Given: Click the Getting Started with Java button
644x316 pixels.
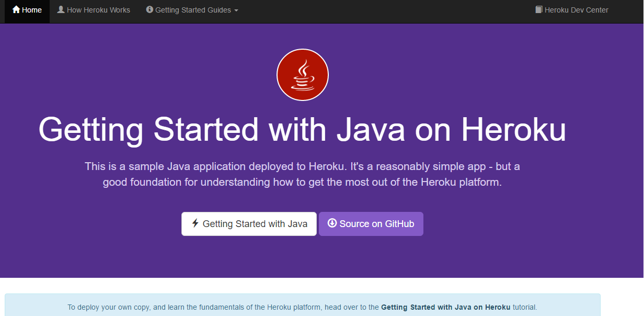Looking at the screenshot, I should (249, 223).
